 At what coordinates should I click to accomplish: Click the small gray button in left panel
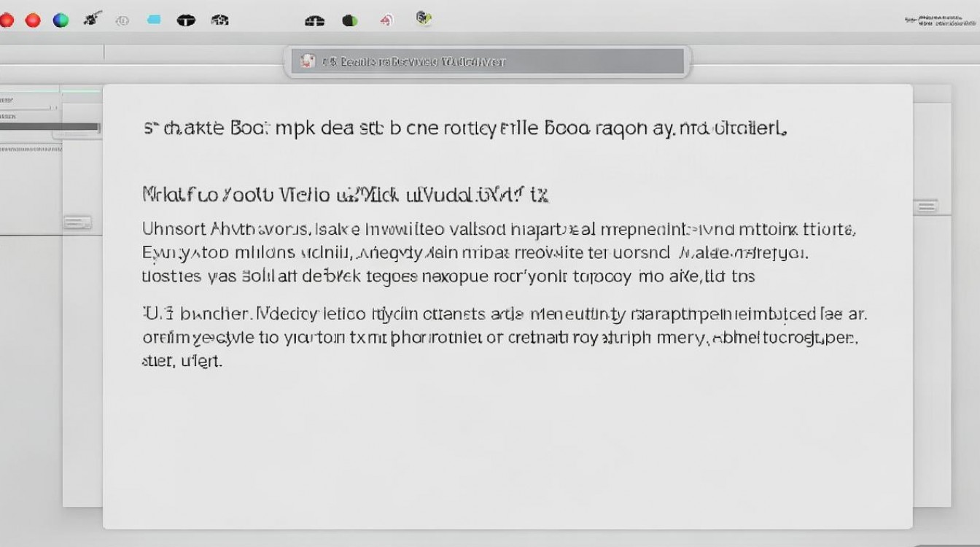(x=77, y=222)
